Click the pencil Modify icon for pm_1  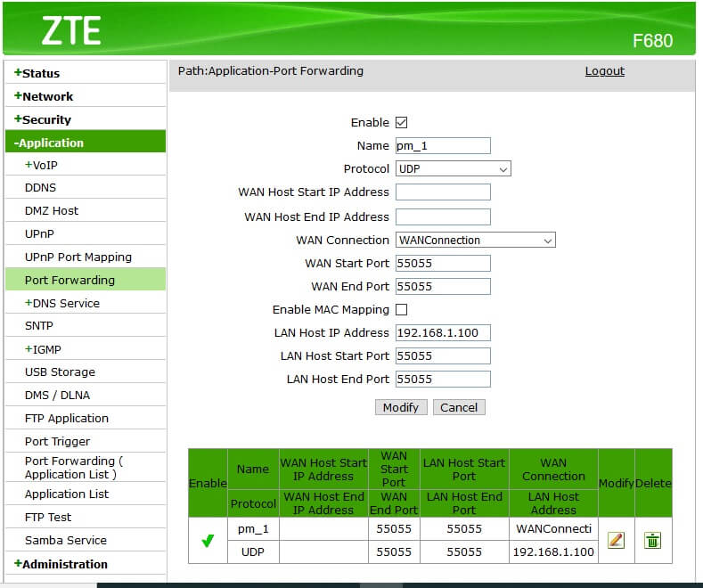(616, 540)
